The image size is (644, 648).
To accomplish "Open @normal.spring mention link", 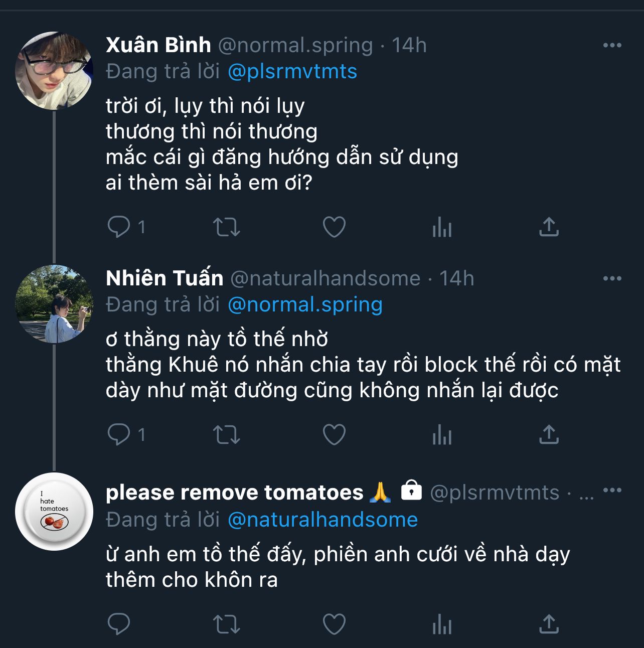I will (x=305, y=304).
